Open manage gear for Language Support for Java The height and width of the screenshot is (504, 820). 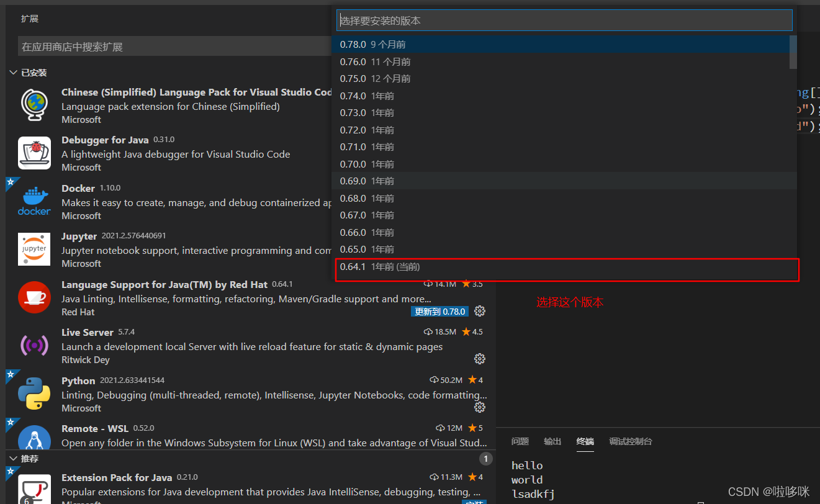point(479,311)
